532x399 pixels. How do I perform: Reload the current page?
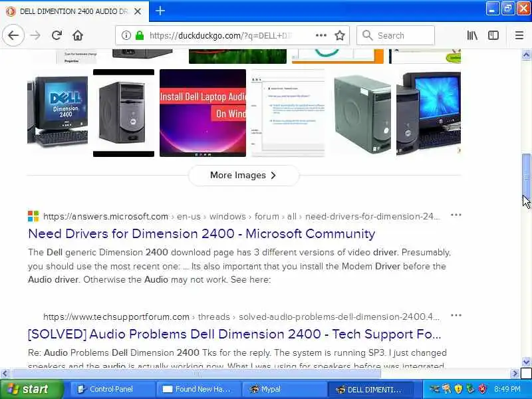(57, 35)
